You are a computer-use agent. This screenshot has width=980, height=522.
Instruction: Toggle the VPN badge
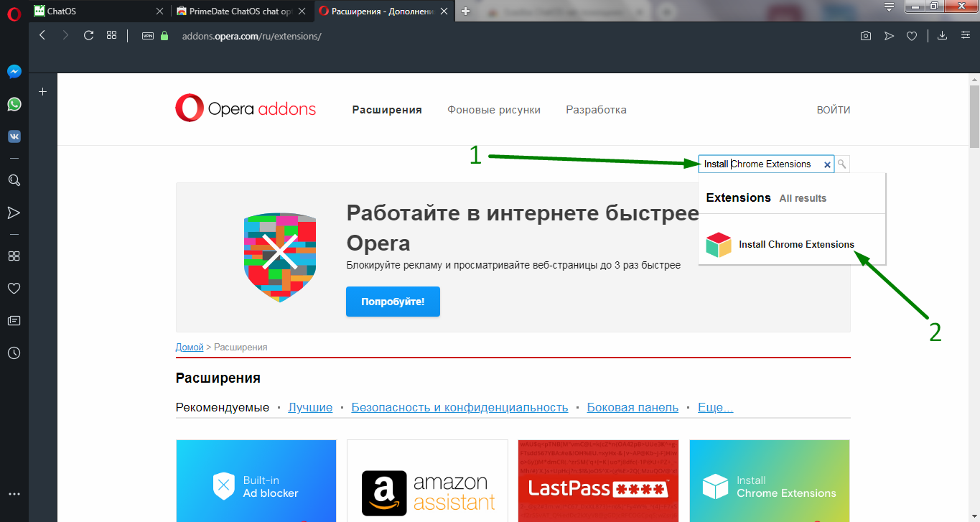(148, 36)
